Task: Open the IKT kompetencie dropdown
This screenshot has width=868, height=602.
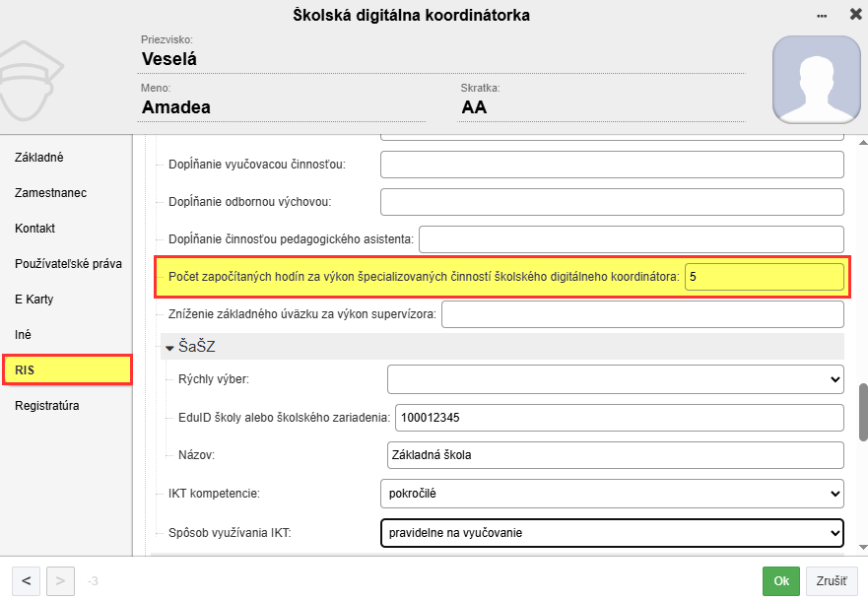Action: [x=611, y=493]
